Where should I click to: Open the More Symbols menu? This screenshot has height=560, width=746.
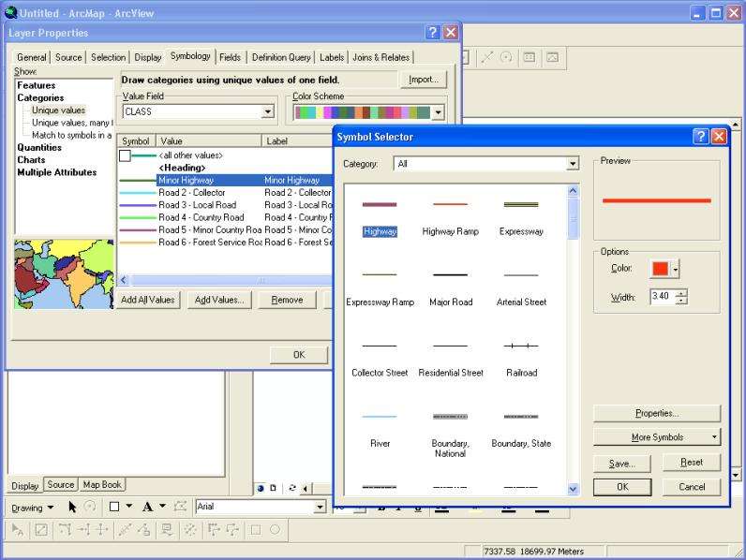(656, 437)
